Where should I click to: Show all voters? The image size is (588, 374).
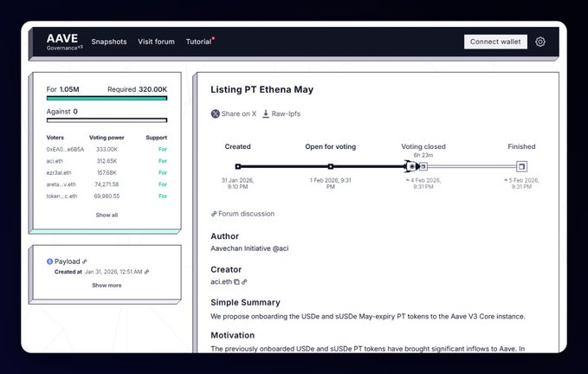pyautogui.click(x=107, y=215)
